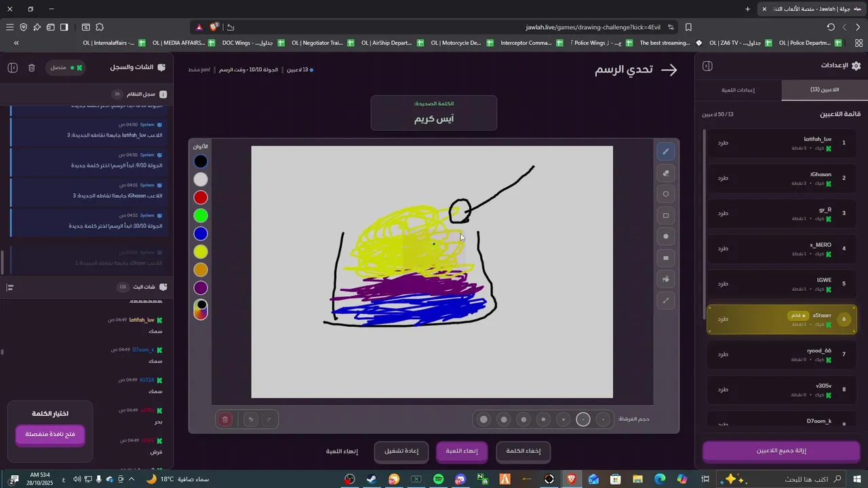
Task: Go back using the page arrow beside تحدي الرسم
Action: 669,70
